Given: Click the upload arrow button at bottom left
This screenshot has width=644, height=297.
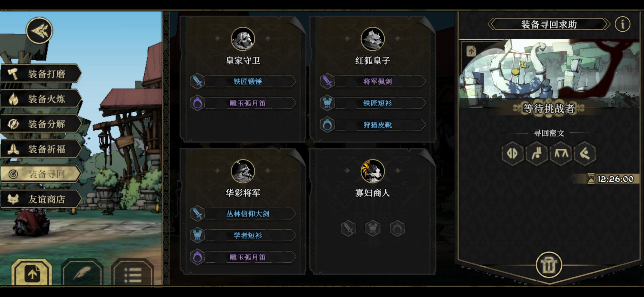Looking at the screenshot, I should point(32,273).
